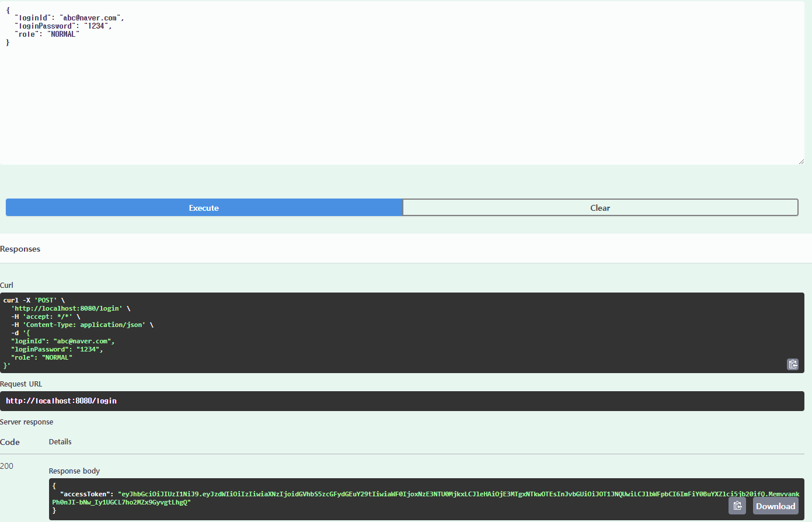The image size is (812, 522).
Task: Click the Server response label
Action: (27, 422)
